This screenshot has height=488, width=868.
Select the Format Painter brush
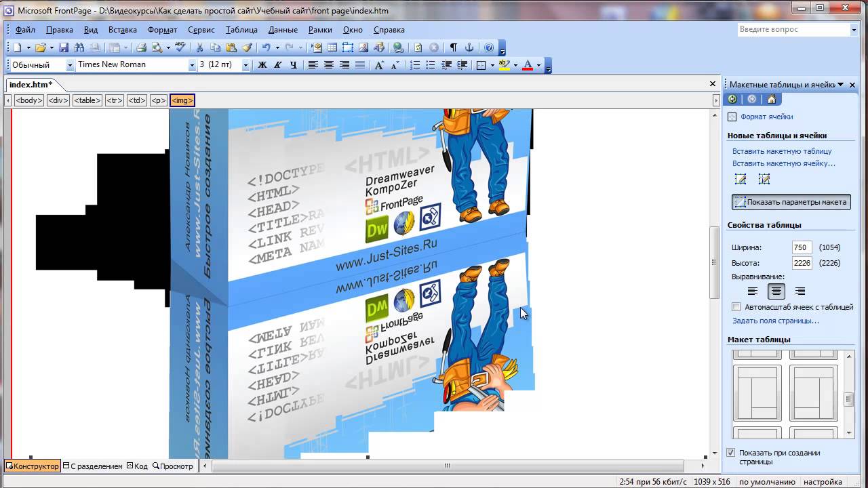(x=247, y=47)
